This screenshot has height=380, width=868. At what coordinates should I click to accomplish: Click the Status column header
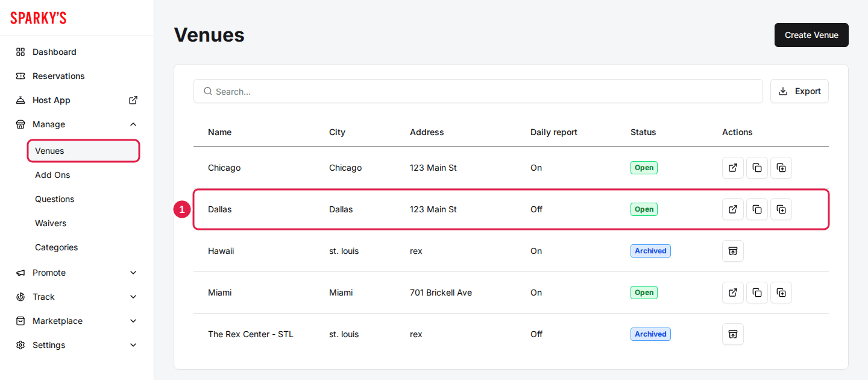(x=643, y=132)
